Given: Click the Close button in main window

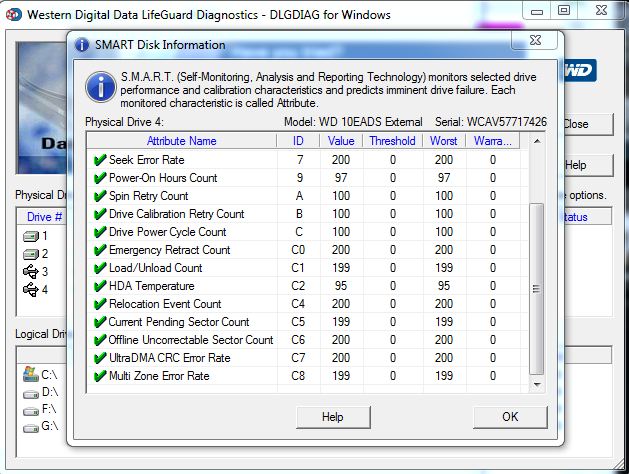Looking at the screenshot, I should click(x=588, y=124).
